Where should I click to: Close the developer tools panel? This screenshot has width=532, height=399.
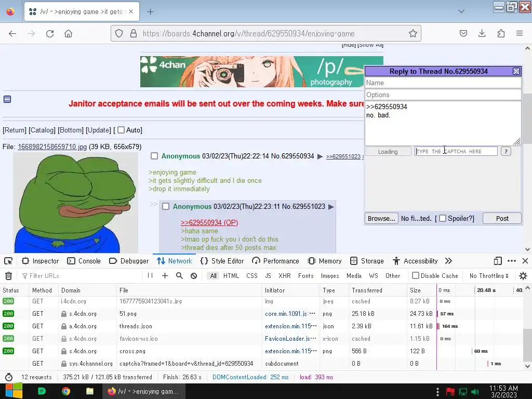pyautogui.click(x=525, y=261)
